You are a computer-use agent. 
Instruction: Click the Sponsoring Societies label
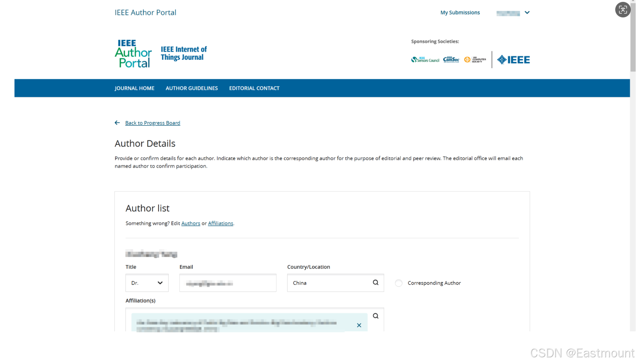coord(435,42)
